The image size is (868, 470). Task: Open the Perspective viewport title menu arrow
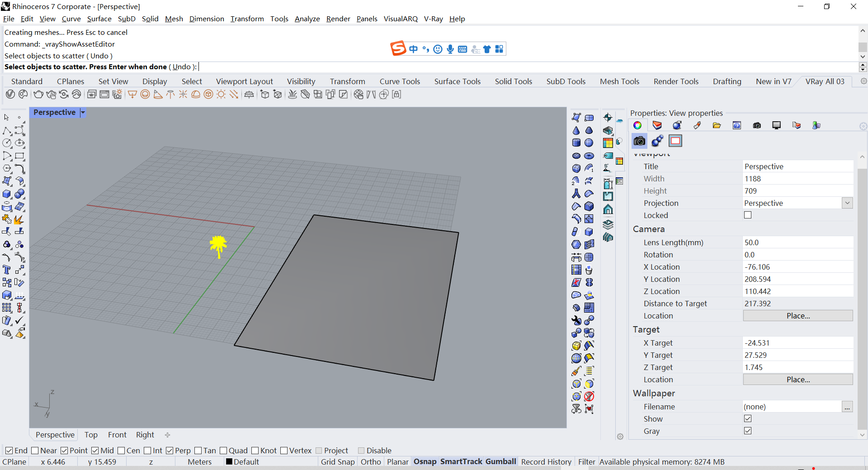(83, 113)
